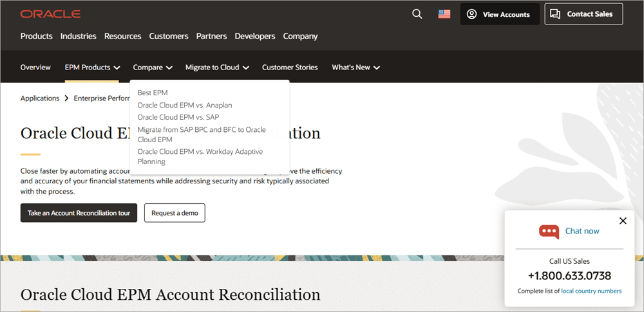The width and height of the screenshot is (644, 312).
Task: Open the Products menu
Action: click(37, 36)
